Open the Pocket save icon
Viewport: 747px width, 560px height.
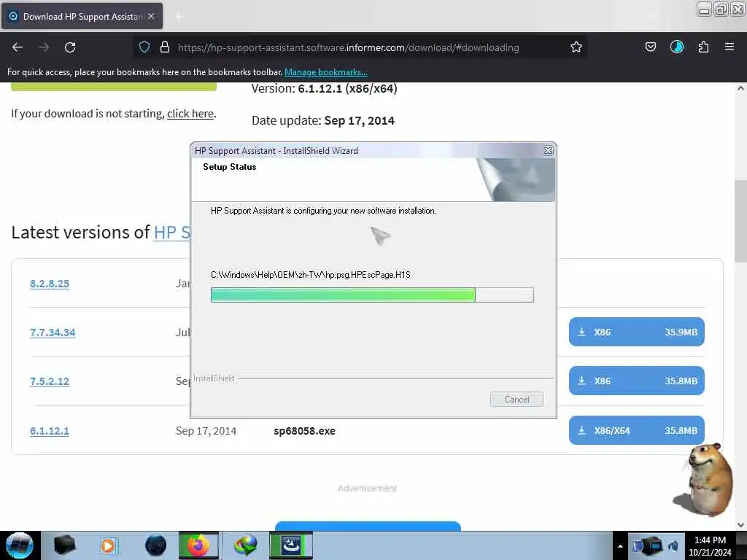(650, 47)
